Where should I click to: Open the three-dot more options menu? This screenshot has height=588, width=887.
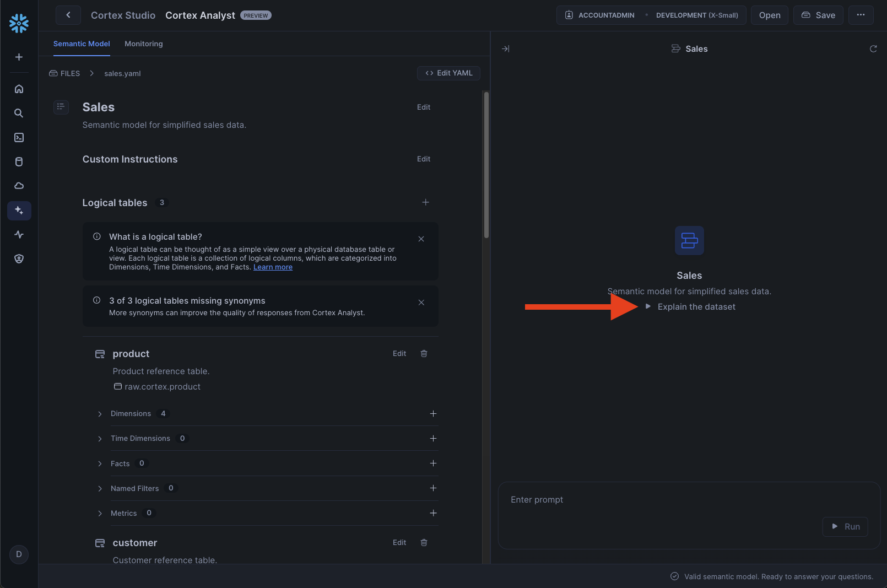pos(861,15)
